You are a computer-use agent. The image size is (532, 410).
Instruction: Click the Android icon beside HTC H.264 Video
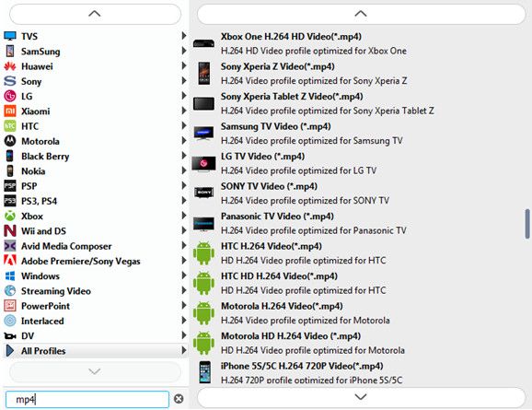tap(203, 253)
